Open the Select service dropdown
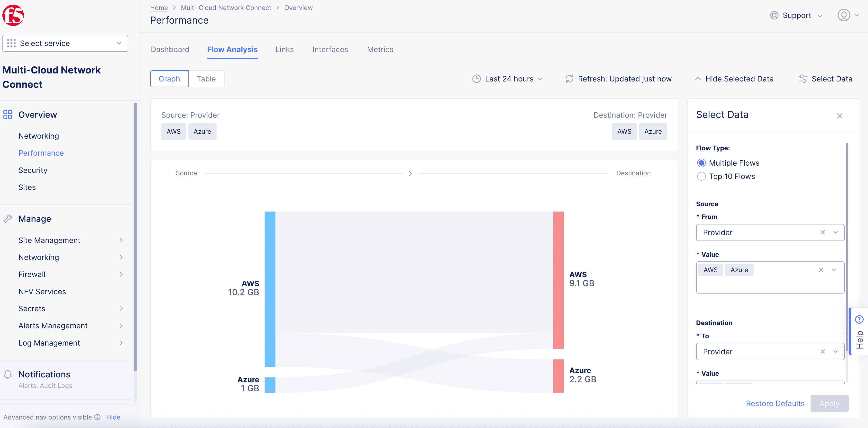Screen dimensions: 868x428 pos(65,44)
